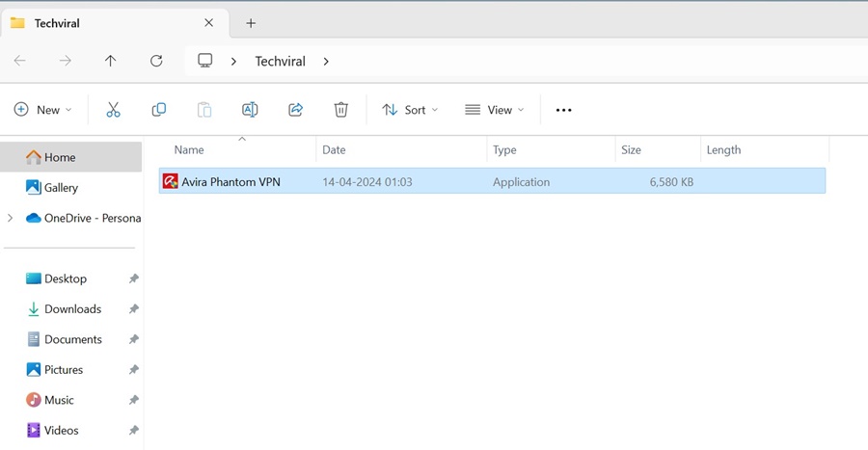Click Techviral in the address bar

[280, 61]
